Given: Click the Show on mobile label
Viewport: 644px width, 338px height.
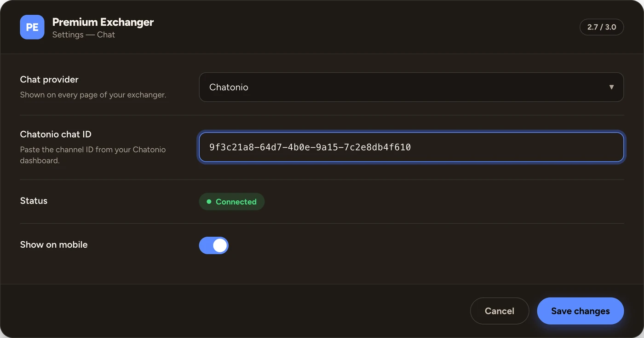Looking at the screenshot, I should pos(54,245).
